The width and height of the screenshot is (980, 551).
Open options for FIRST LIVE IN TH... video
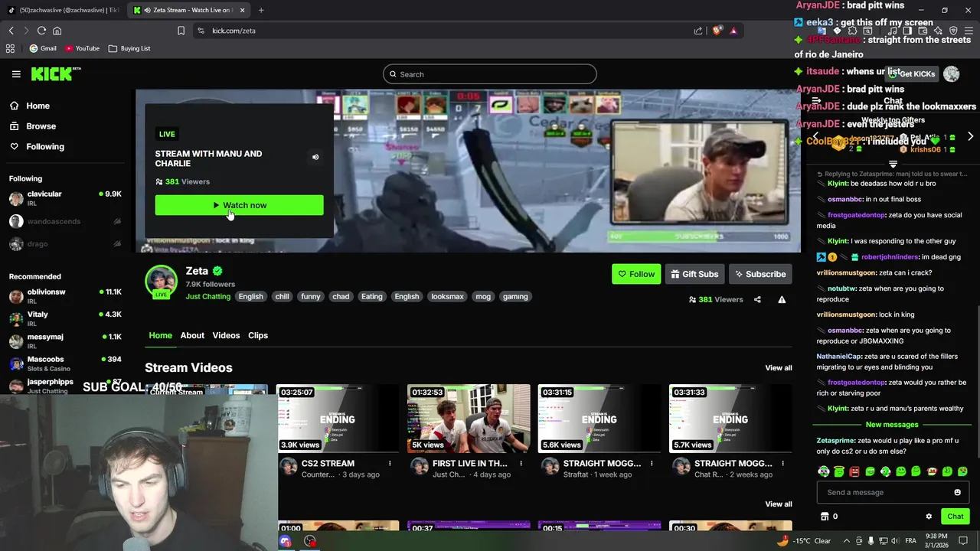pos(521,463)
